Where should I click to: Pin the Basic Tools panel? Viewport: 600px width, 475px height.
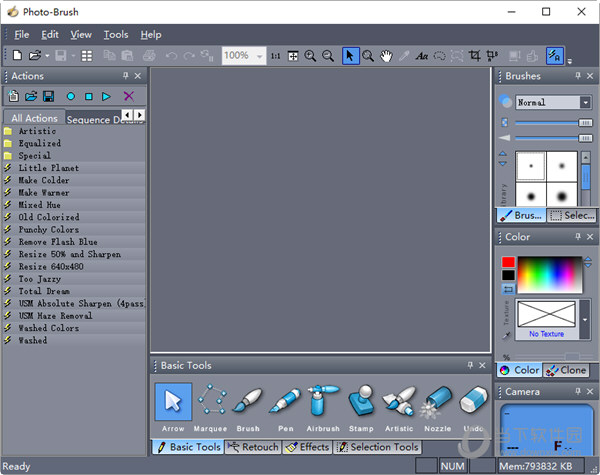tap(470, 365)
